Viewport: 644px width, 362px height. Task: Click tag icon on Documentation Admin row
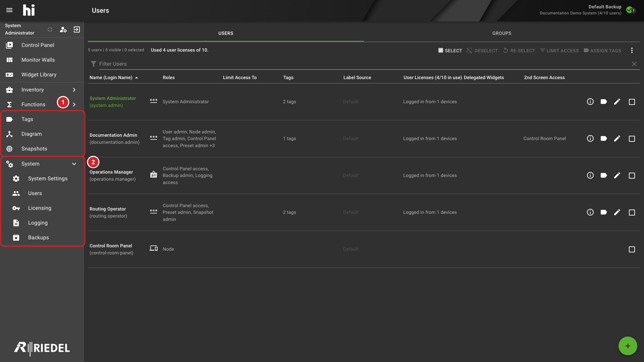point(604,138)
